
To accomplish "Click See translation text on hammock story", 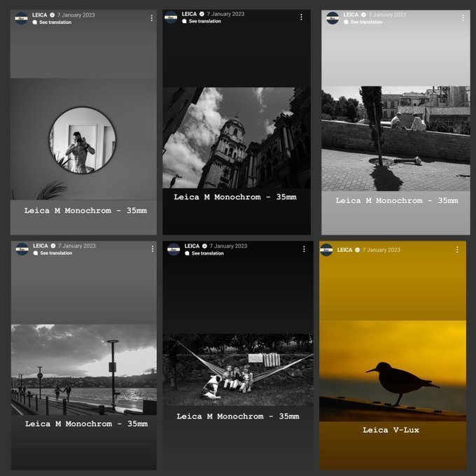I will tap(206, 253).
